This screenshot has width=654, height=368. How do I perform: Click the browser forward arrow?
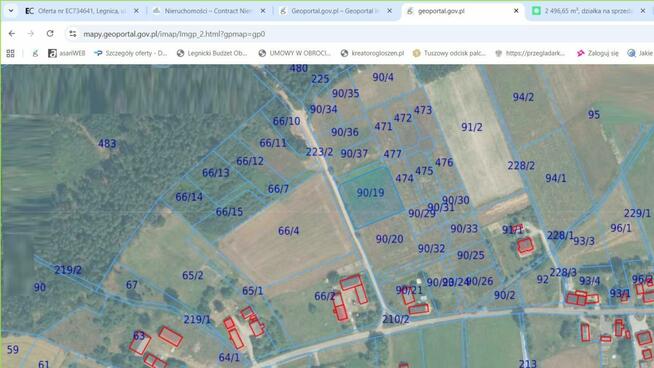pos(31,34)
